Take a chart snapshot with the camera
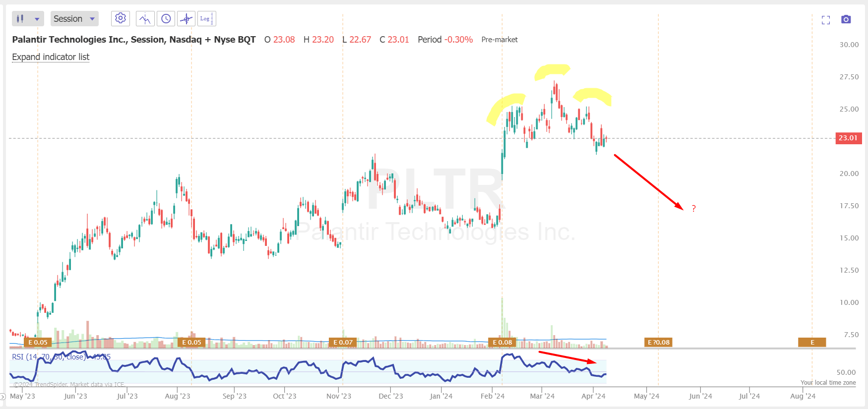The width and height of the screenshot is (868, 409). coord(846,19)
